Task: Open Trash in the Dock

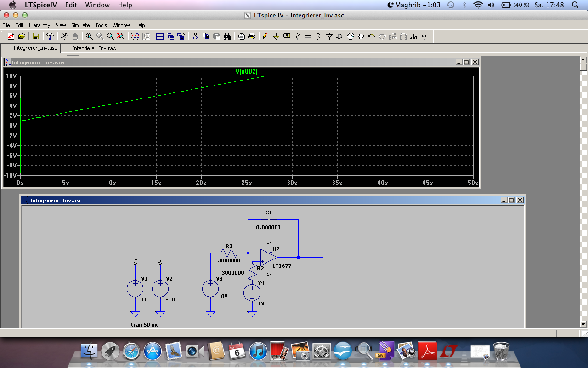Action: pyautogui.click(x=501, y=351)
